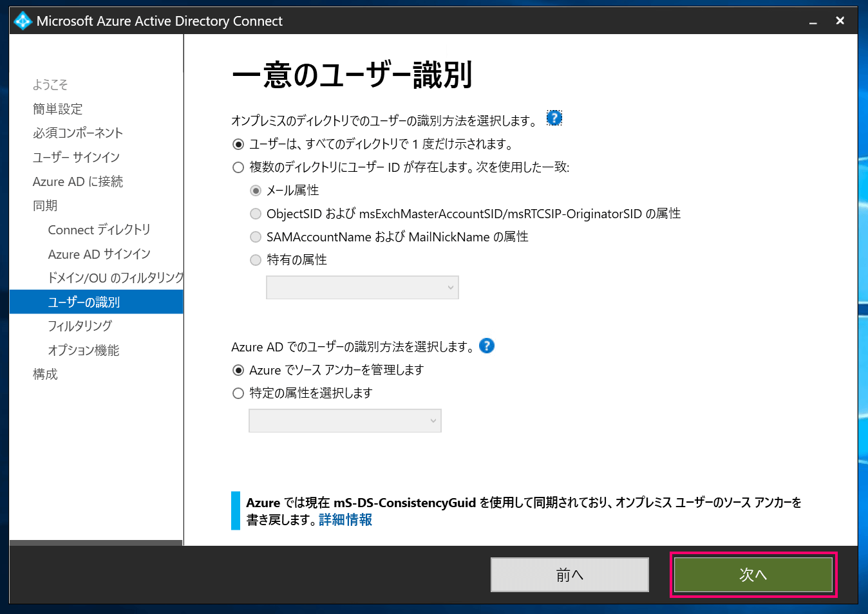Screen dimensions: 868x614
Task: Click the mS-DS-ConsistencyGuid information message
Action: point(524,511)
